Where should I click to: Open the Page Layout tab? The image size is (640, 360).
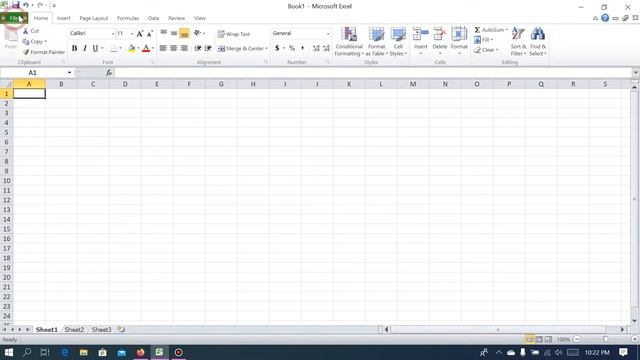(x=93, y=18)
